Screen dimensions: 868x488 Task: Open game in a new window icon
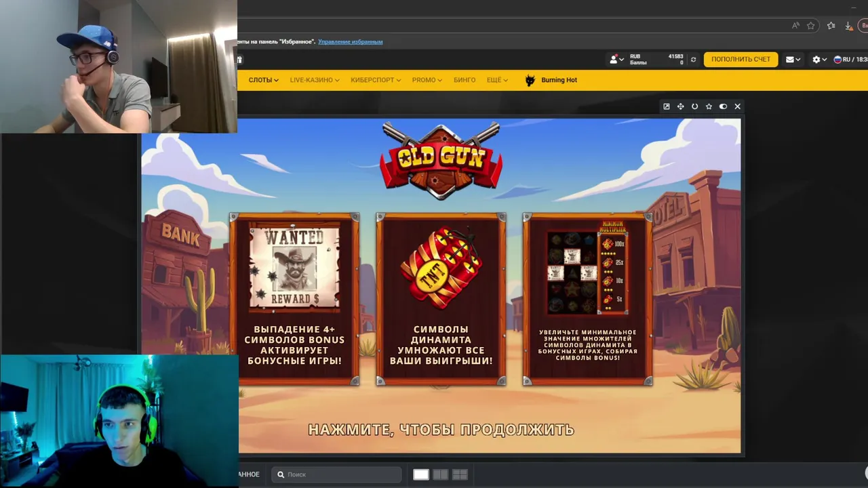click(667, 106)
